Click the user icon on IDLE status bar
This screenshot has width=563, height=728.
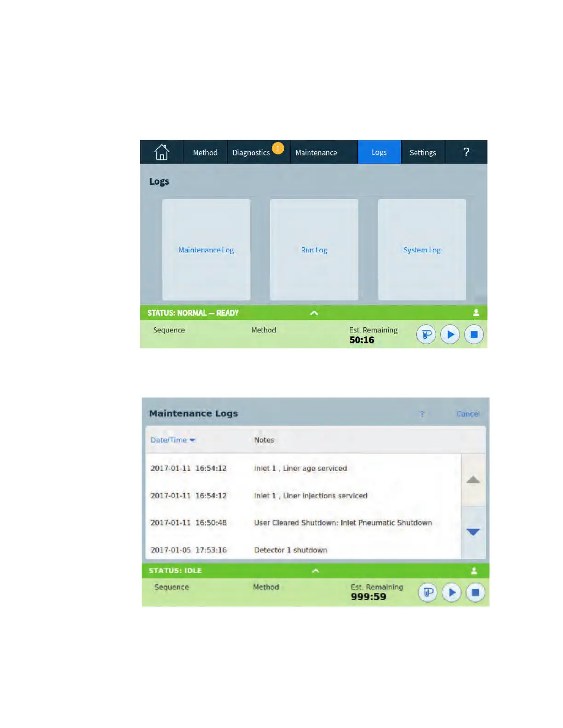[x=474, y=571]
